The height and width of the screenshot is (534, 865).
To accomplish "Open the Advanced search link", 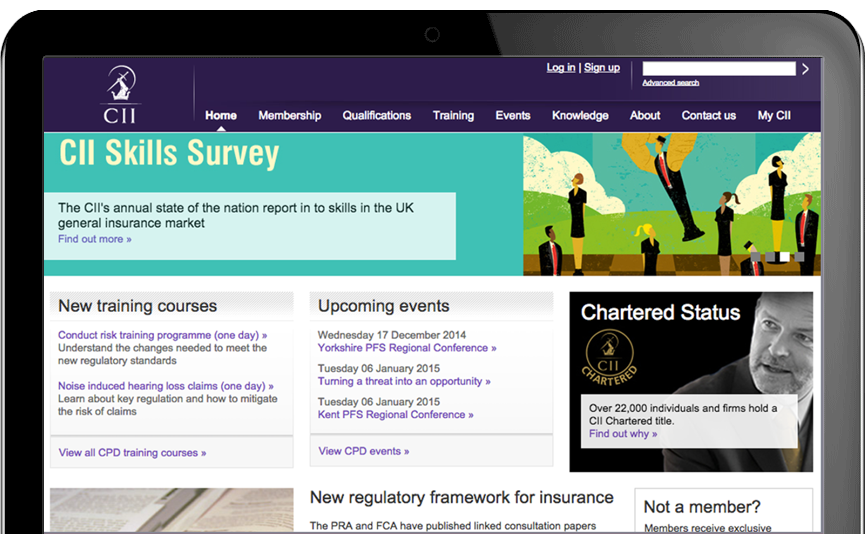I will pos(670,83).
